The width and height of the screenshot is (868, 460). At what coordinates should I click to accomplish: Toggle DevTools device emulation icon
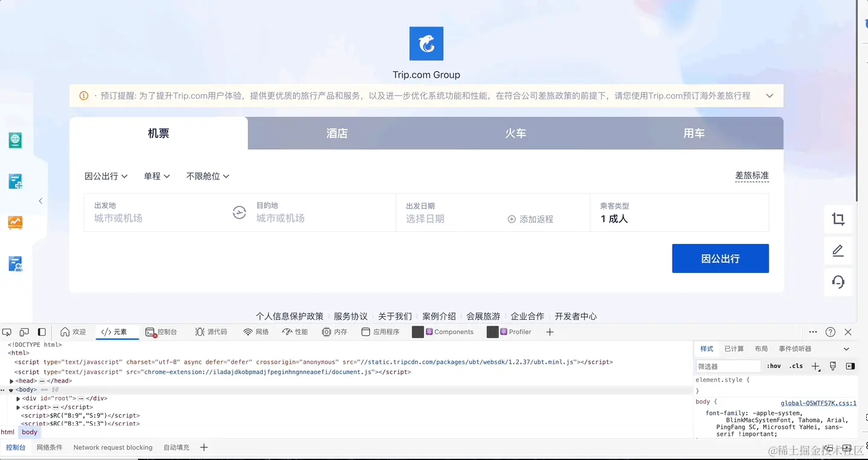click(x=24, y=332)
